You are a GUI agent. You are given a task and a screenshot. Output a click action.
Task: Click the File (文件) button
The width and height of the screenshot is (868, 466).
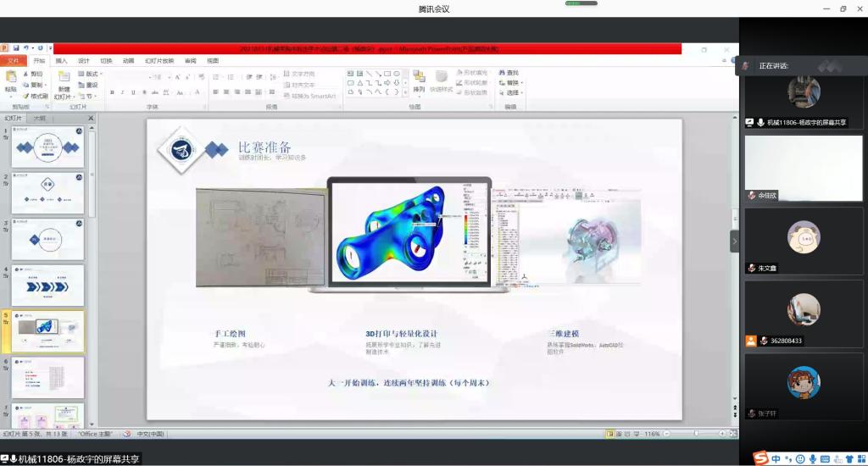[14, 61]
